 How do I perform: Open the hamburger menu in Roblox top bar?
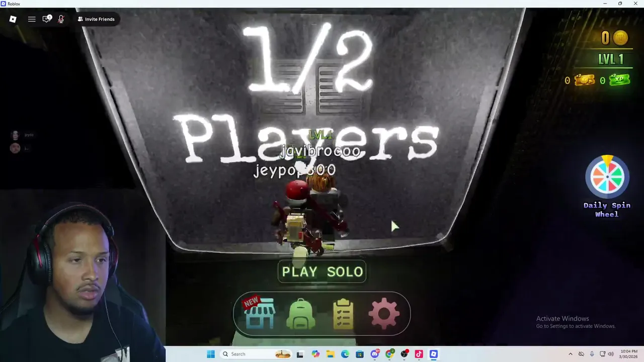32,19
